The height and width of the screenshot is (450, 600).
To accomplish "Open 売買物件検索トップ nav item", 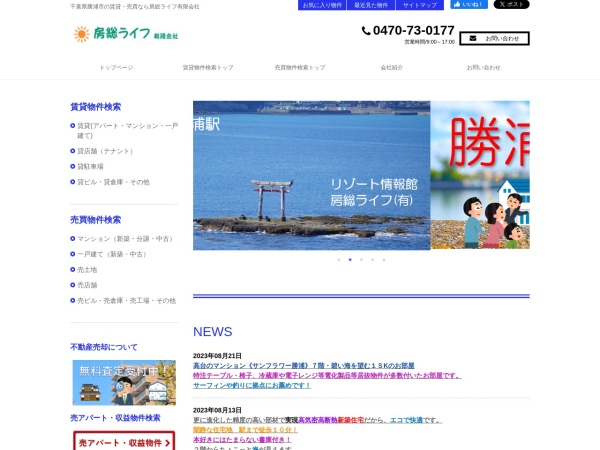I will click(300, 67).
